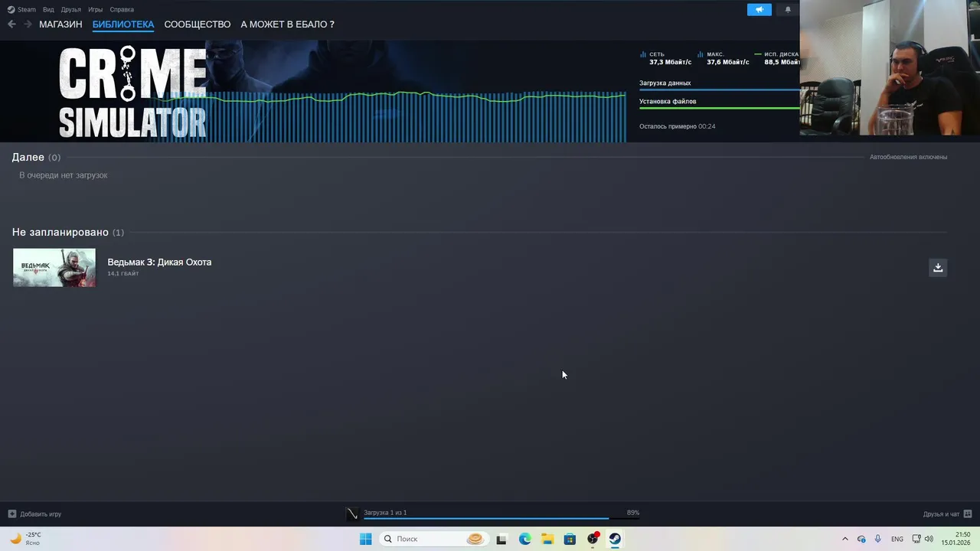
Task: Switch the ENG input language
Action: 897,539
